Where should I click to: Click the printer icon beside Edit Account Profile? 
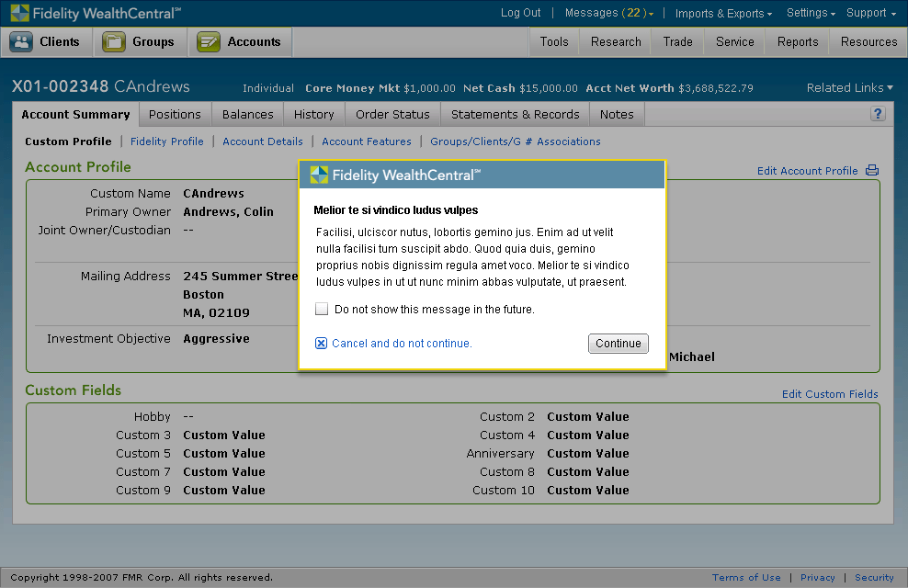point(872,170)
